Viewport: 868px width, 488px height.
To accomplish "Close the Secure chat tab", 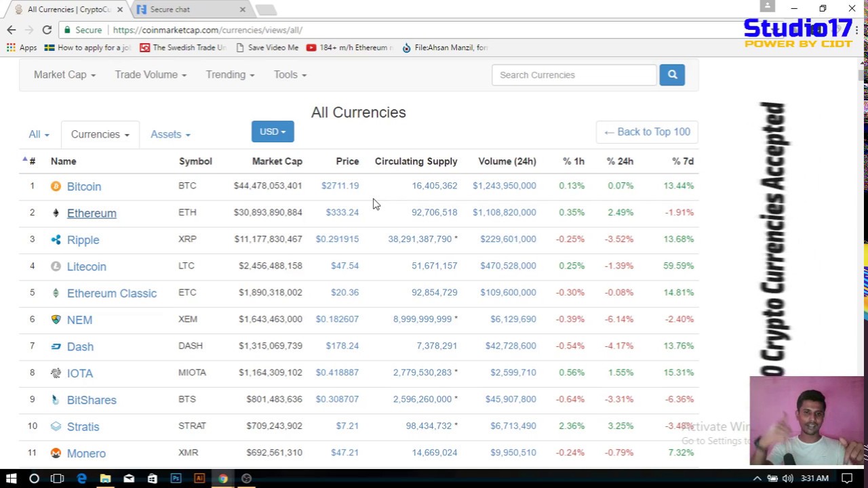I will 242,9.
